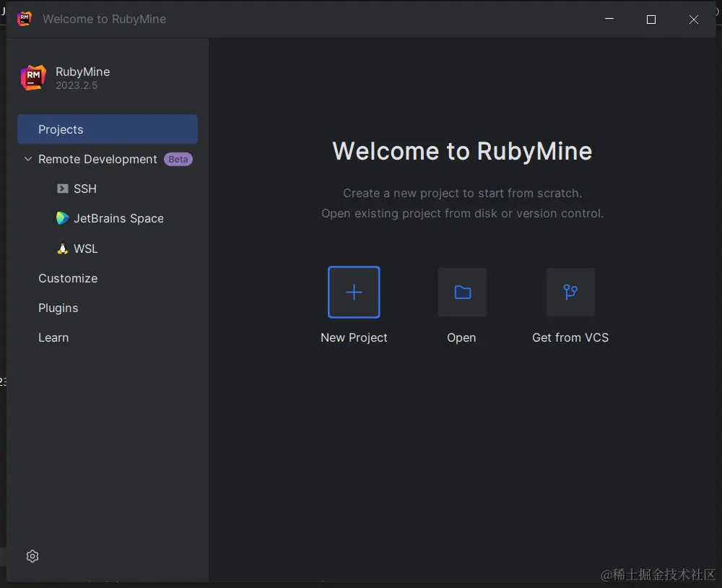Collapse the Remote Development section
The height and width of the screenshot is (588, 722).
[28, 159]
